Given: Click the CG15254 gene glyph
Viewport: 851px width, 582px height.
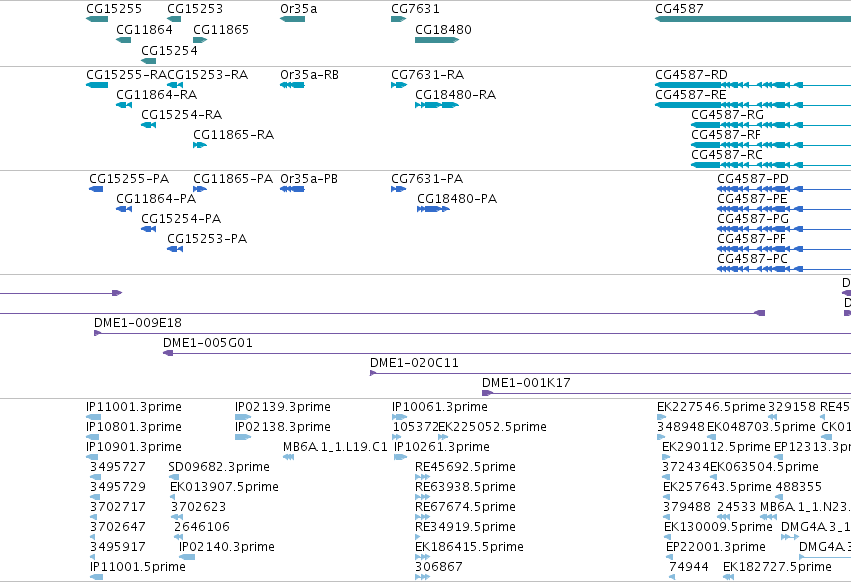Looking at the screenshot, I should point(149,61).
